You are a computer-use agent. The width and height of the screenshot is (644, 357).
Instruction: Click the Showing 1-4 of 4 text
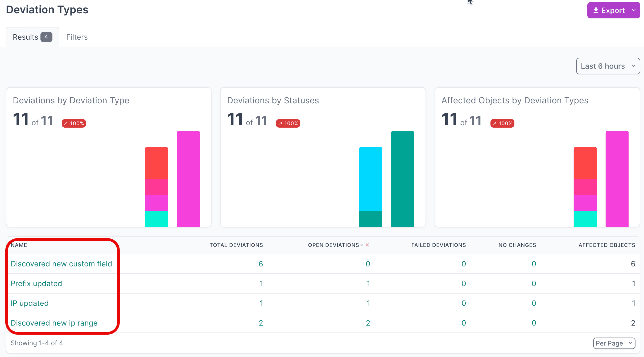pos(37,343)
